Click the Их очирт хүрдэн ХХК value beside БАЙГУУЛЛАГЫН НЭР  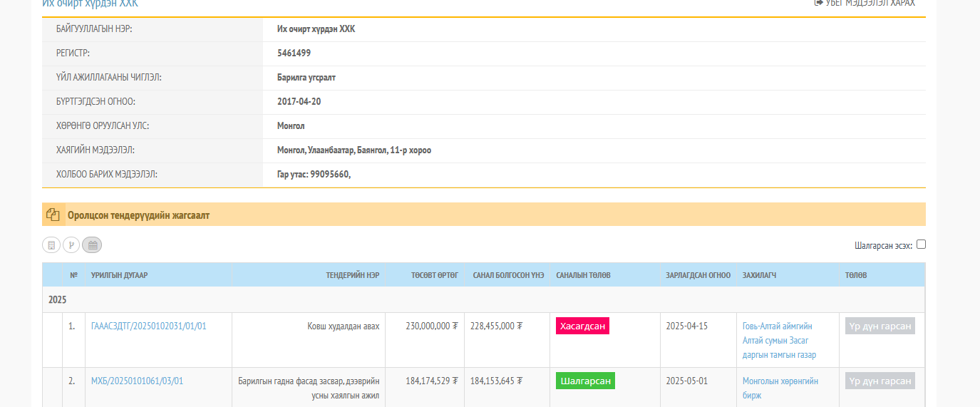(x=316, y=29)
